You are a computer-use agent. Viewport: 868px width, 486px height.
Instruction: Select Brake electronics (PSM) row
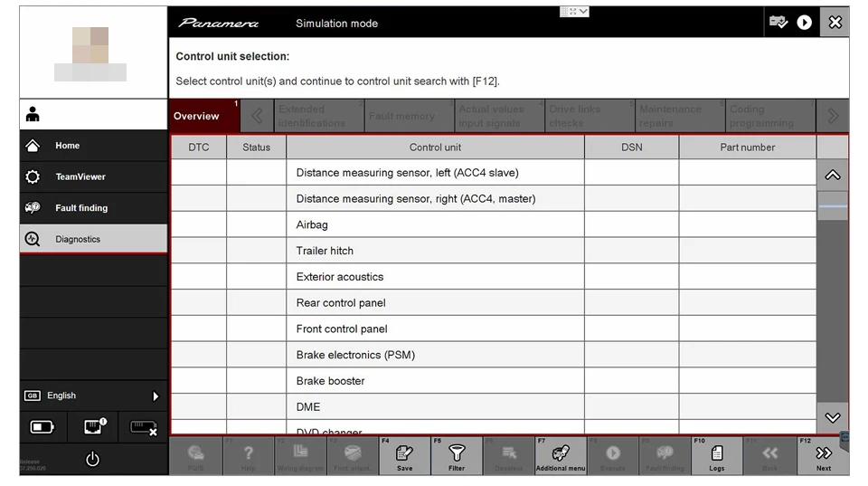coord(494,355)
